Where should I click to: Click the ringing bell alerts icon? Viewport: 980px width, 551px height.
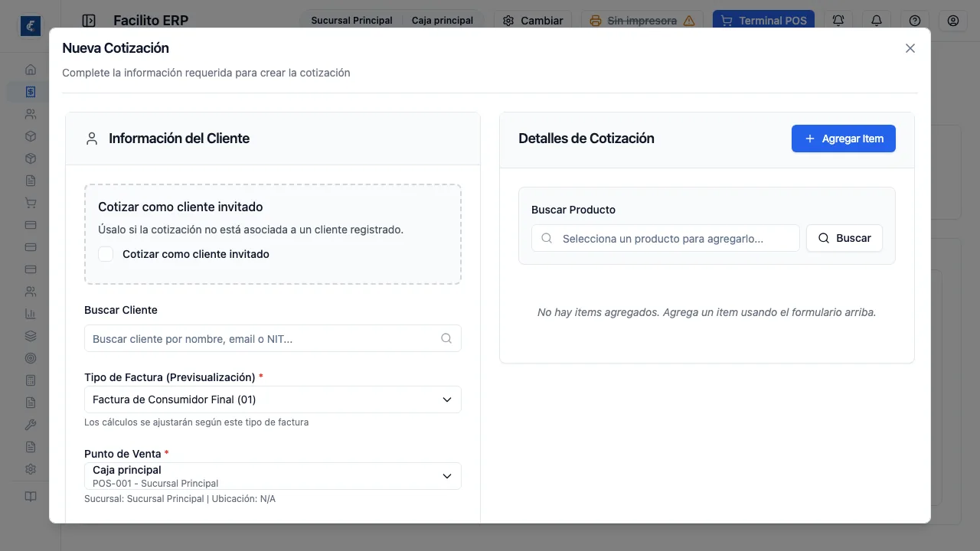838,21
